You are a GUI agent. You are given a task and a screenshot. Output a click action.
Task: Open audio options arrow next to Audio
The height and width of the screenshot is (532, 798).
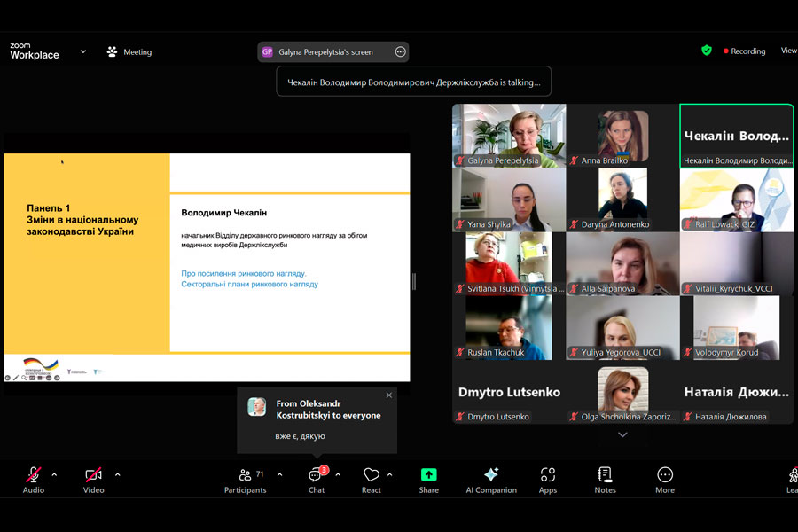point(54,474)
